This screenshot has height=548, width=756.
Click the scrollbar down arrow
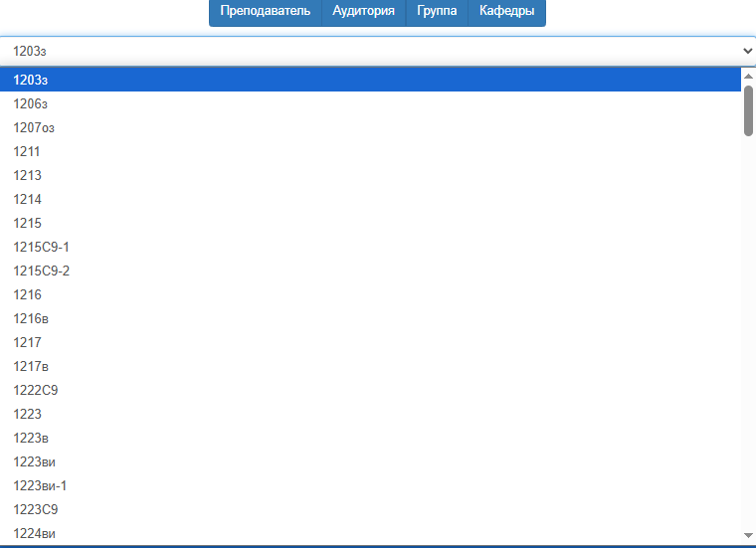coord(748,536)
